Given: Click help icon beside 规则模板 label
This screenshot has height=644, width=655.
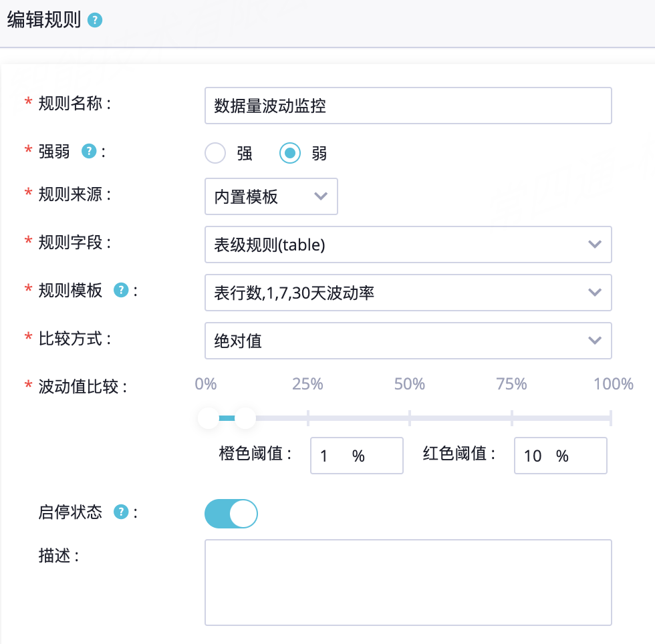Looking at the screenshot, I should coord(121,290).
